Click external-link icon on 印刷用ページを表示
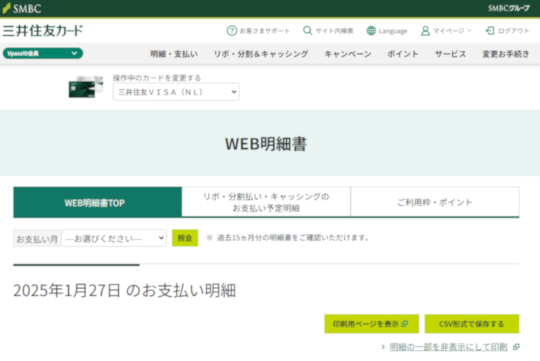 (x=405, y=323)
